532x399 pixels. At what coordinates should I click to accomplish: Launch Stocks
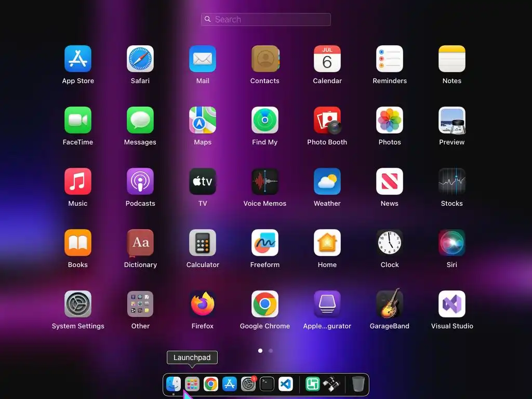pyautogui.click(x=452, y=181)
